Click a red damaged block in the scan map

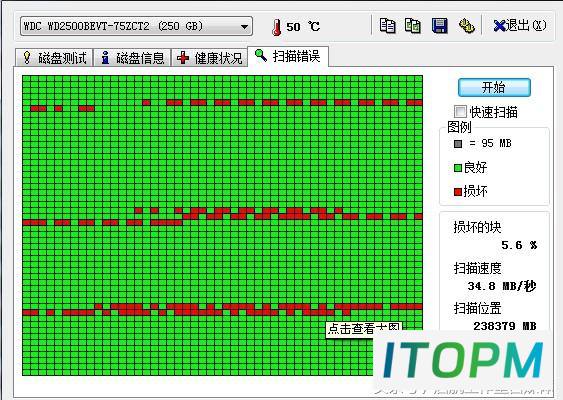tap(38, 108)
